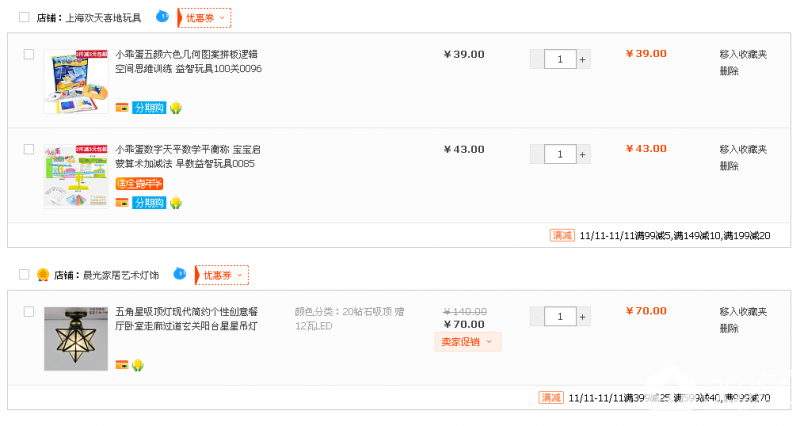Image resolution: width=800 pixels, height=426 pixels.
Task: Check the ¥43.00 balance toy item checkbox
Action: coord(29,149)
